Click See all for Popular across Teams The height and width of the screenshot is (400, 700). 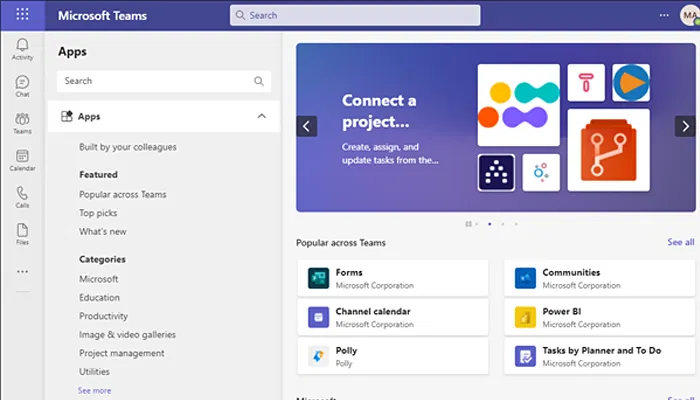click(x=680, y=242)
